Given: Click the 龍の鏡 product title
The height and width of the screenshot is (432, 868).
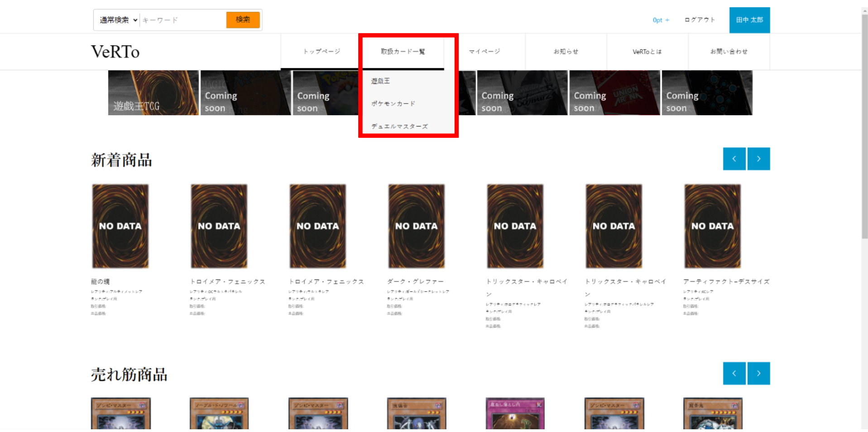Looking at the screenshot, I should pyautogui.click(x=101, y=282).
